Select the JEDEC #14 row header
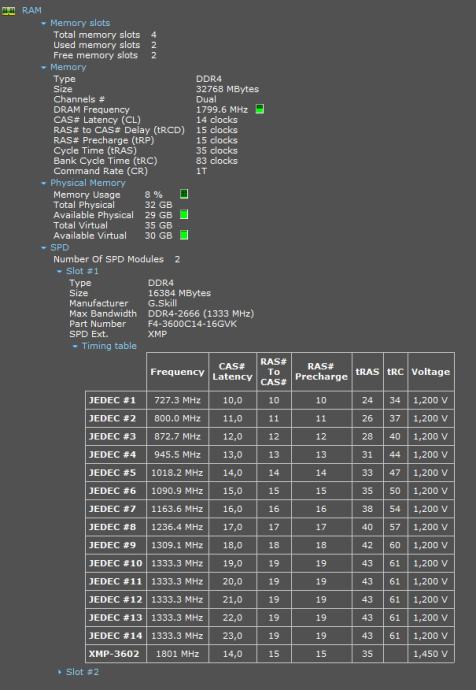 click(116, 635)
